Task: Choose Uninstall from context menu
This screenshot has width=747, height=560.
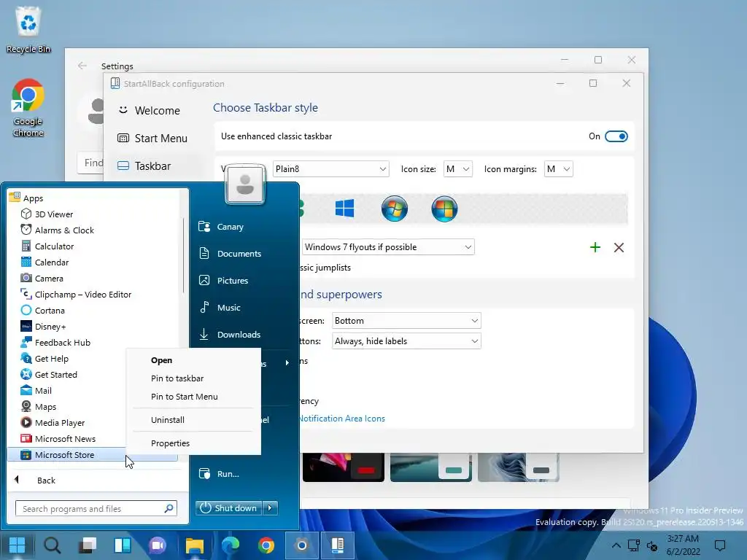Action: [168, 420]
